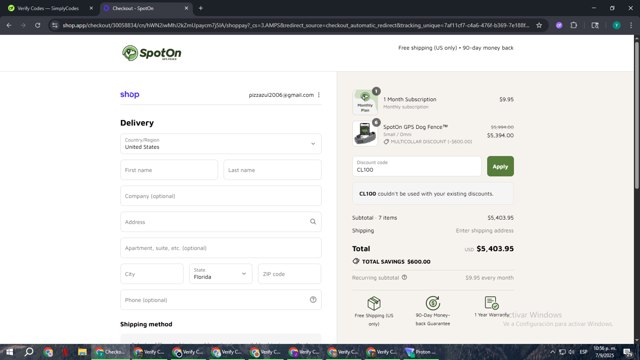Switch to the Verify Codes — SimplyCodes tab
Viewport: 640px width, 360px height.
coord(48,8)
